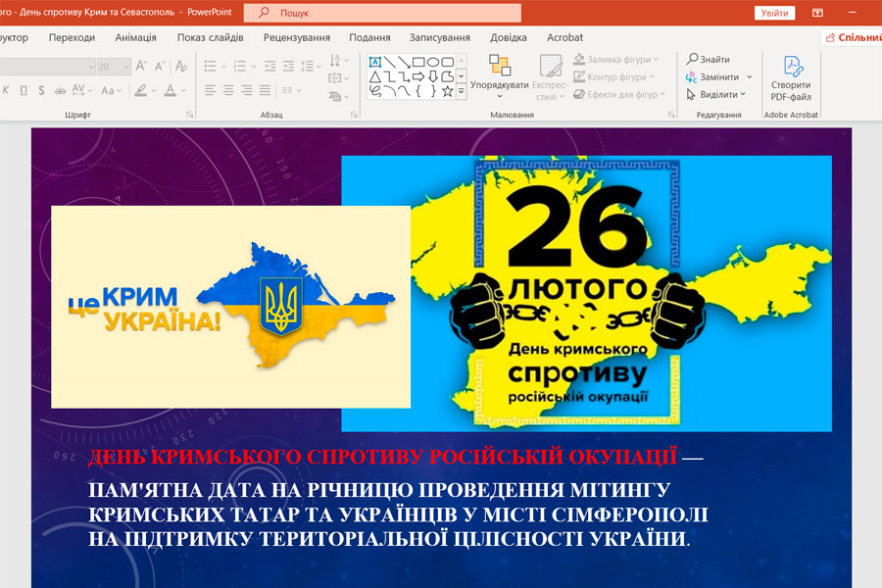This screenshot has height=588, width=882.
Task: Select the rectangle shape
Action: 418,62
